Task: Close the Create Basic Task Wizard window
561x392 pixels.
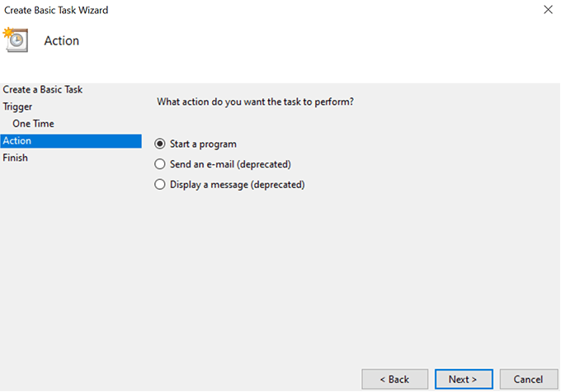Action: (x=549, y=10)
